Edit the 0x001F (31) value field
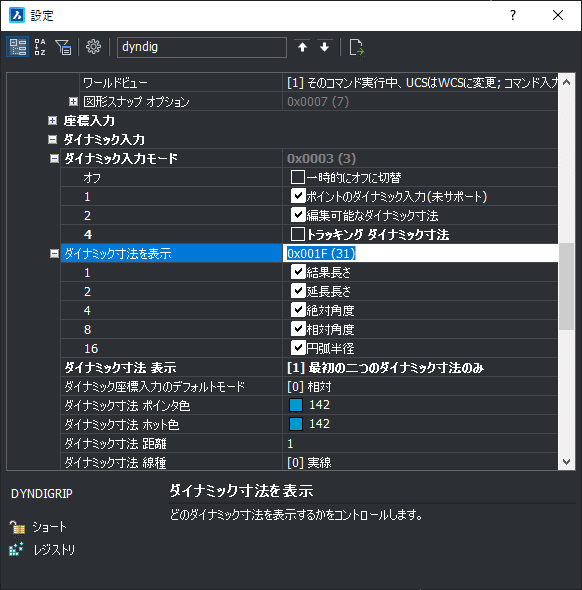The image size is (582, 590). point(420,253)
